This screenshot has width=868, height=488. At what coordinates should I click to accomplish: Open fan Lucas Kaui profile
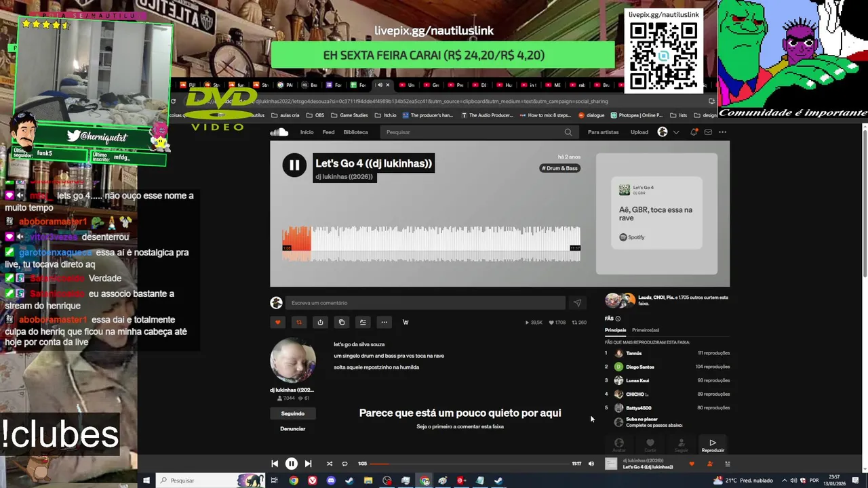pos(637,380)
